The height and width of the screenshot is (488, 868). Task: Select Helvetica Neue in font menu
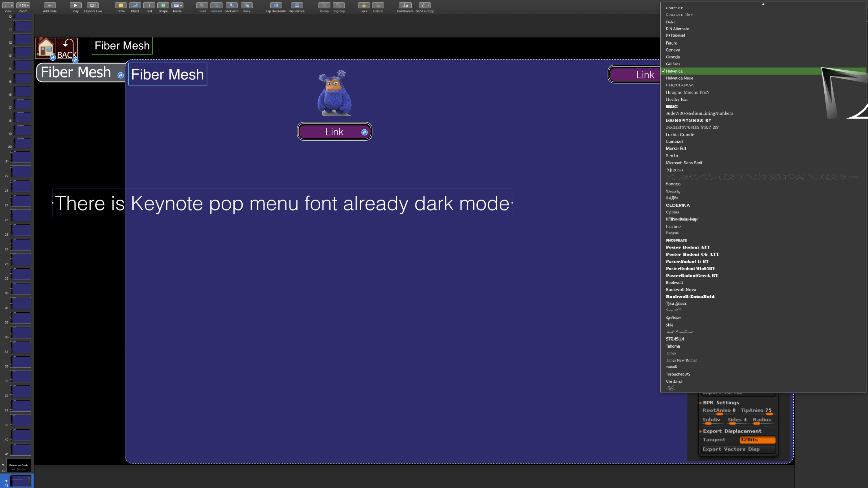click(x=763, y=78)
